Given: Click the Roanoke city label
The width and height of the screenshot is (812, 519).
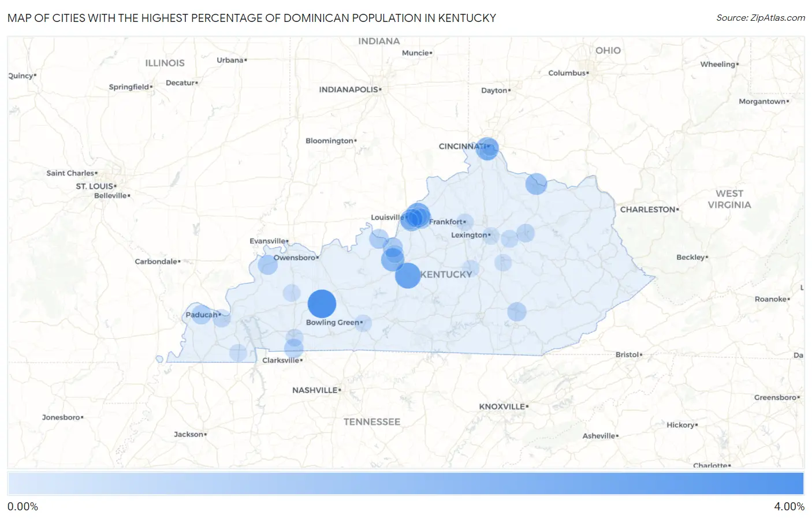Looking at the screenshot, I should 772,299.
